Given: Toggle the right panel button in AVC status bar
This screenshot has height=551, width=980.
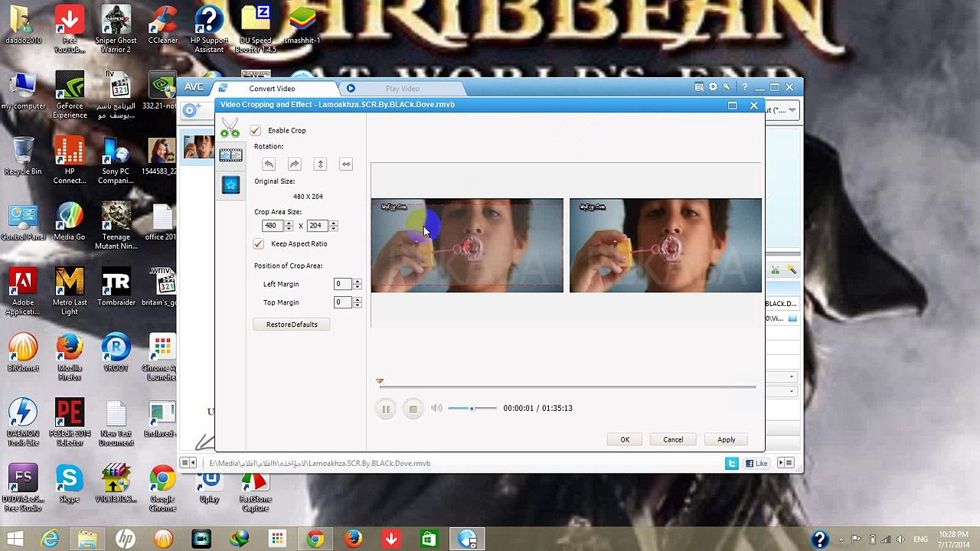Looking at the screenshot, I should pyautogui.click(x=785, y=463).
